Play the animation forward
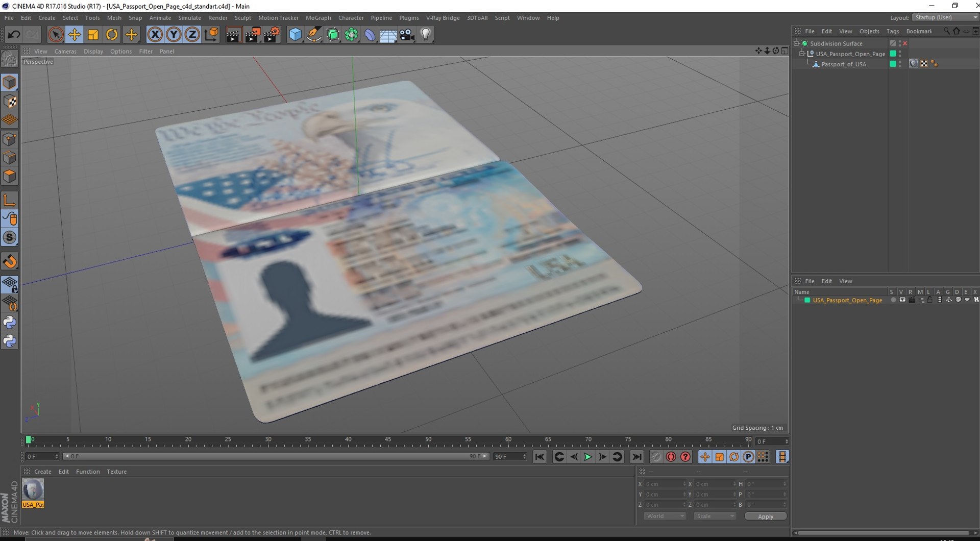The height and width of the screenshot is (541, 980). 588,457
